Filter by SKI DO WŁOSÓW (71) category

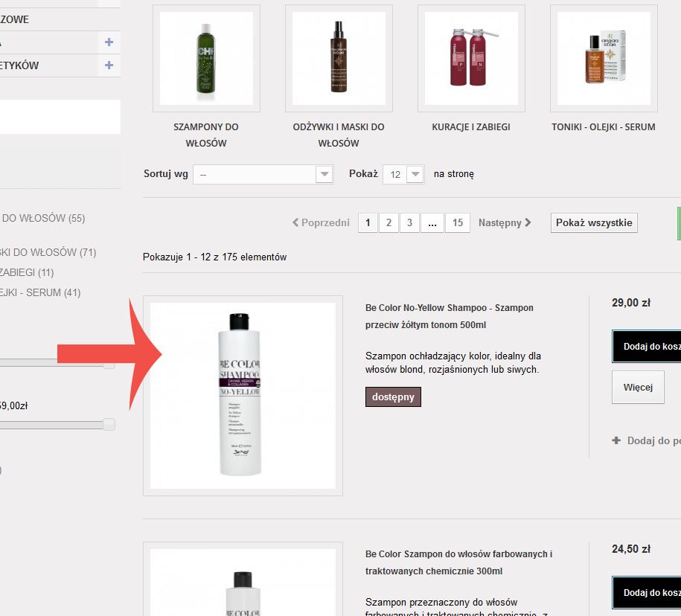(x=48, y=252)
